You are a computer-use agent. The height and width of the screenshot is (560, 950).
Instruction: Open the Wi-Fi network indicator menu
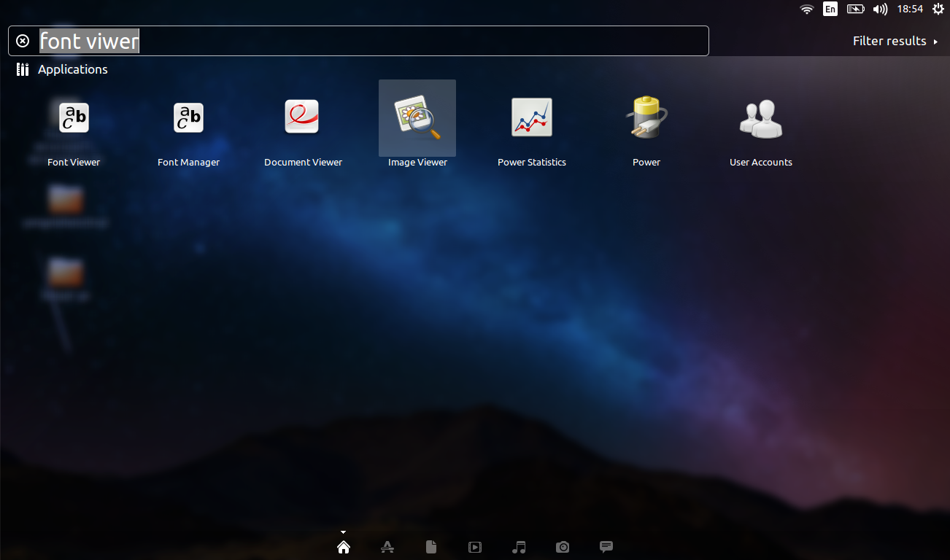[806, 9]
